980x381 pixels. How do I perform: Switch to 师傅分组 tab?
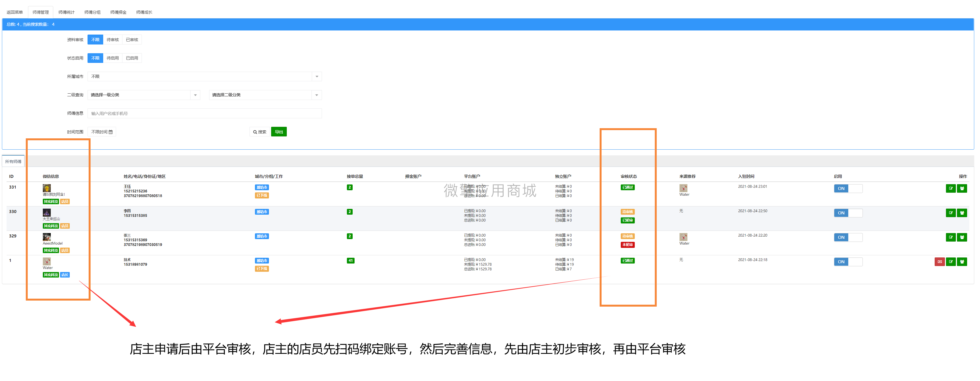pyautogui.click(x=92, y=12)
